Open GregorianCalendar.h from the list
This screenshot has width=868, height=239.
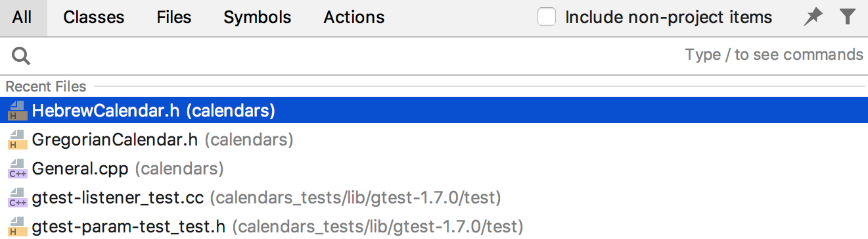coord(434,140)
